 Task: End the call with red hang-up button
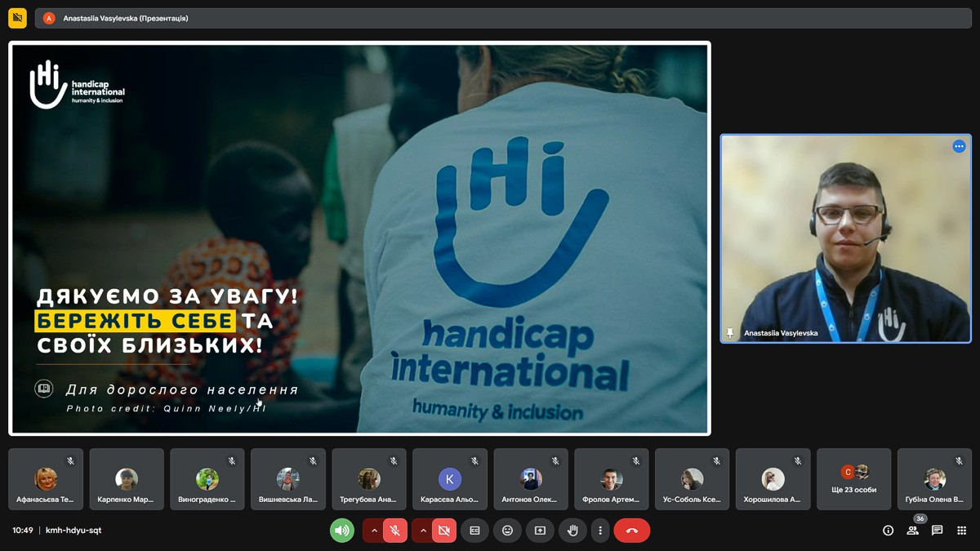pos(632,531)
